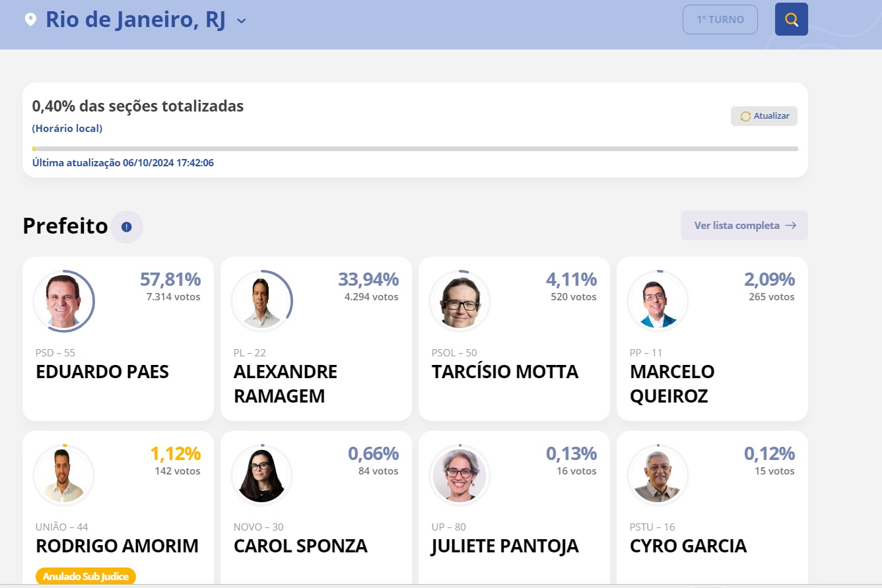Click Carol Sponza candidate photo
This screenshot has height=588, width=882.
(261, 476)
